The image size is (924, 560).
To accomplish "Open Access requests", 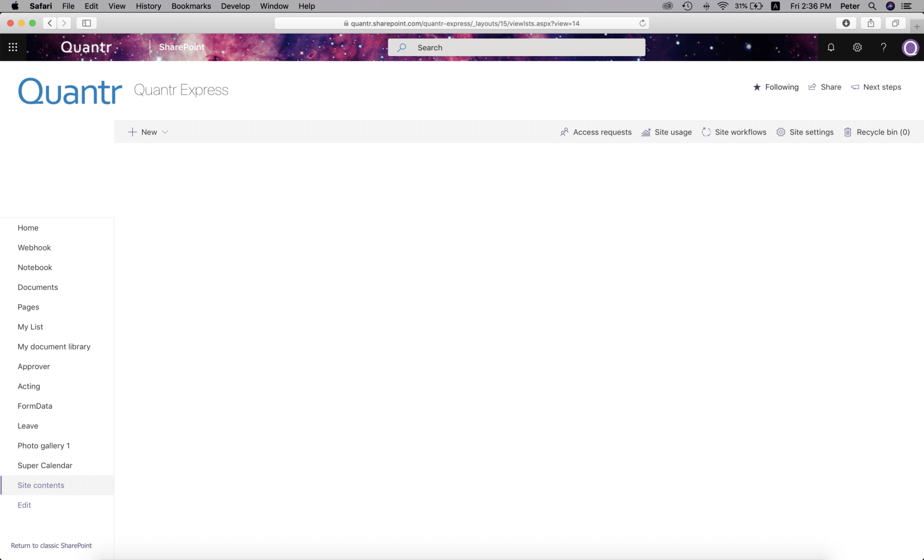I will (595, 132).
